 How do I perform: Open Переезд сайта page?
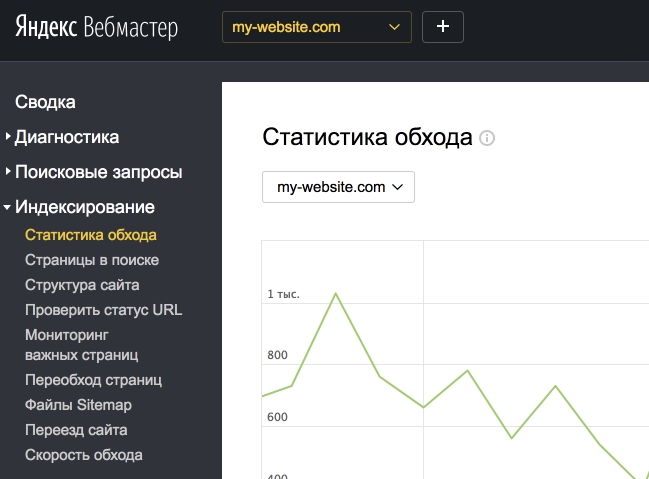tap(76, 430)
